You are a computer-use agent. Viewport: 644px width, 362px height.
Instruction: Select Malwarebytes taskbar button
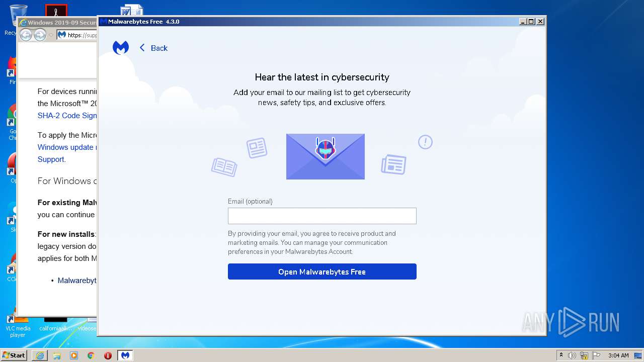125,355
